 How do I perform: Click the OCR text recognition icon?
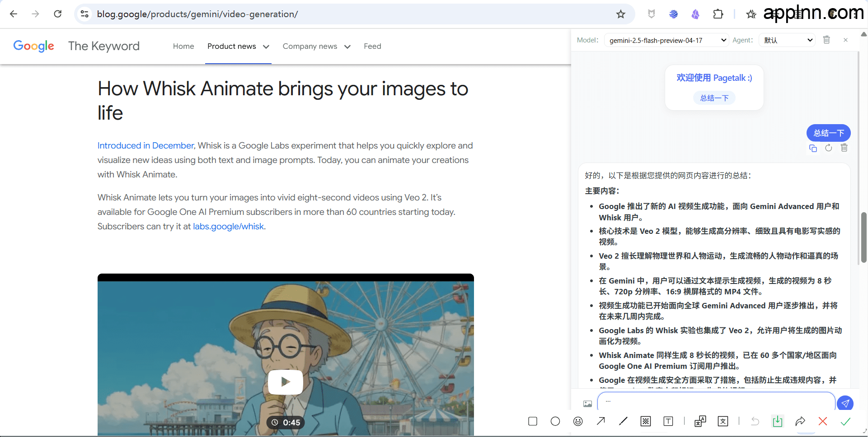point(723,421)
